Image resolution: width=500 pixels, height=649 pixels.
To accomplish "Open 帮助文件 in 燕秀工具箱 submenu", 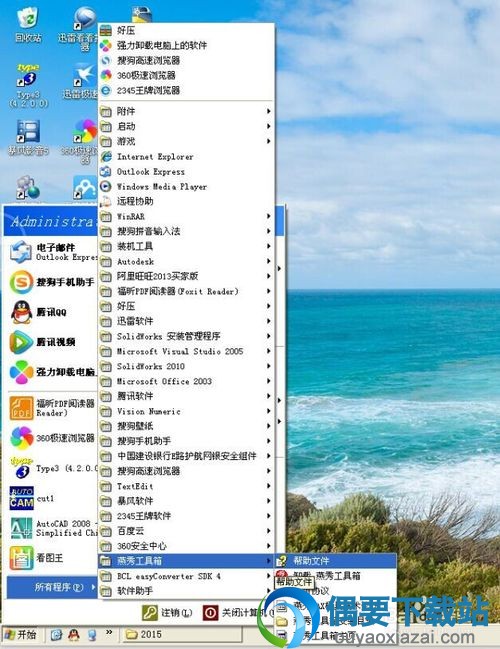I will pyautogui.click(x=335, y=561).
